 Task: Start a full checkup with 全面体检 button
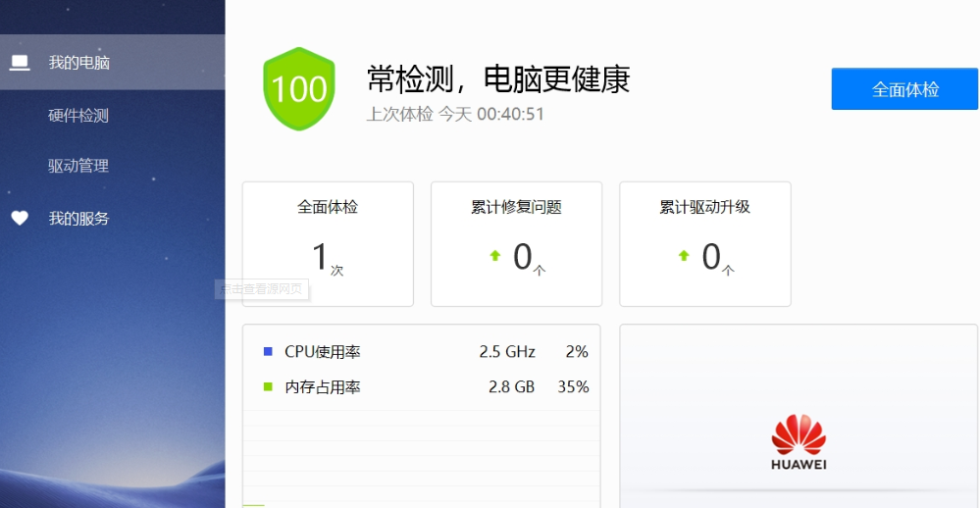pos(904,89)
